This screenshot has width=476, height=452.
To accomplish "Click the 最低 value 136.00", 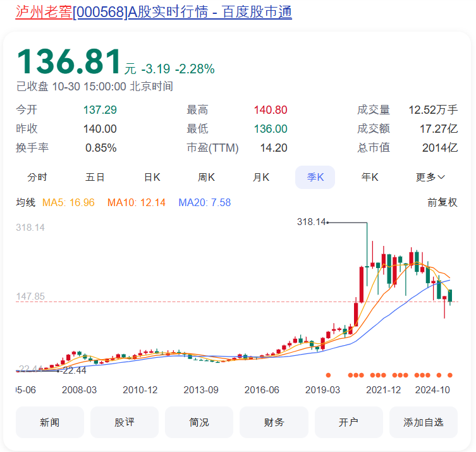I will 271,129.
